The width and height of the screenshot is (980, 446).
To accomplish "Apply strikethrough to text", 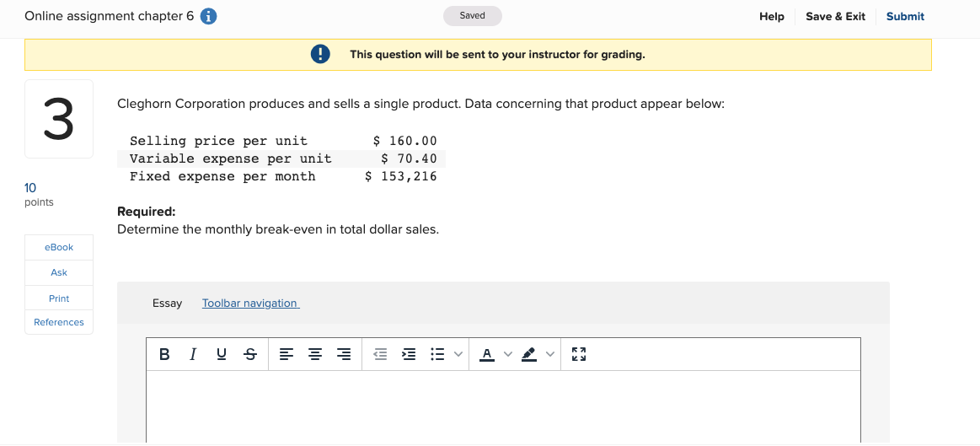I will tap(250, 355).
